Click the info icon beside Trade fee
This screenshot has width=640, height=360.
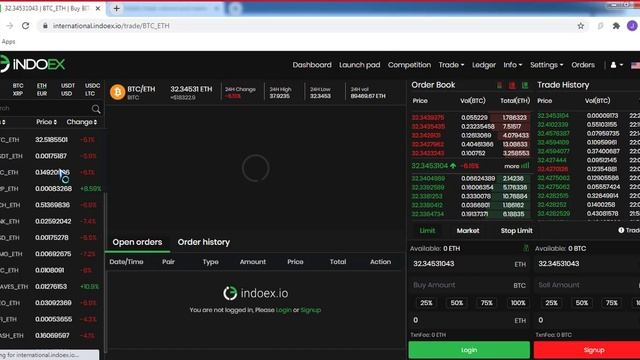click(621, 231)
